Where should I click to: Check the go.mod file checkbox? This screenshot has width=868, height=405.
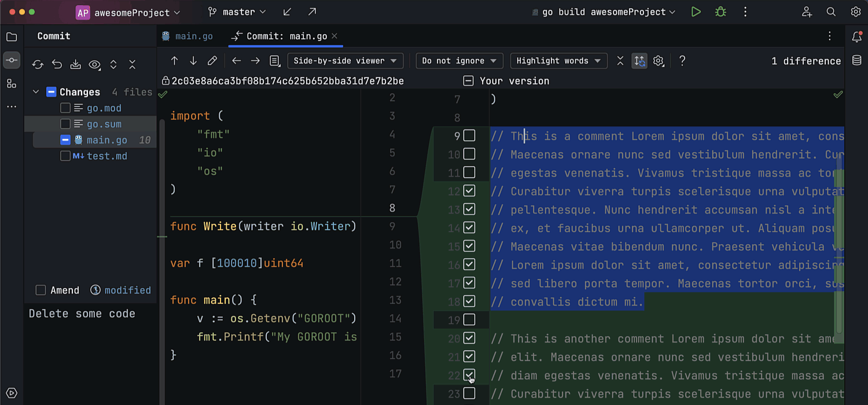click(65, 108)
